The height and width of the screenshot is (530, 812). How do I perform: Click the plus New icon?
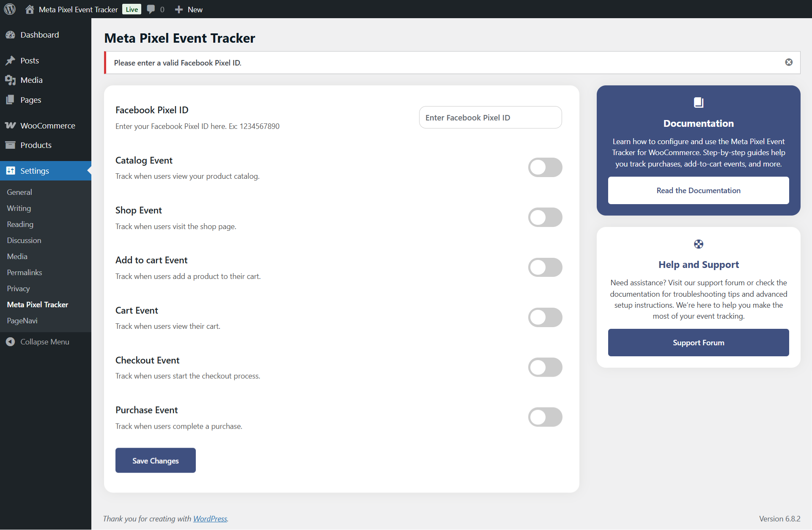[179, 9]
